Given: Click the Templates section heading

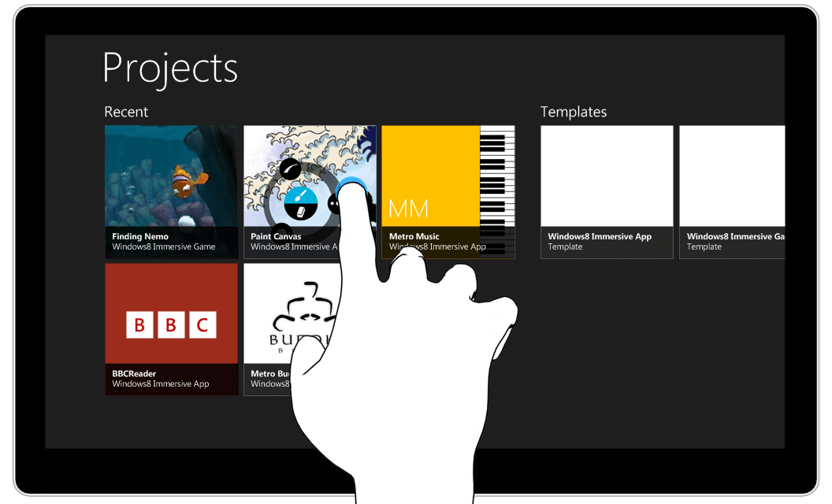Looking at the screenshot, I should (x=574, y=112).
